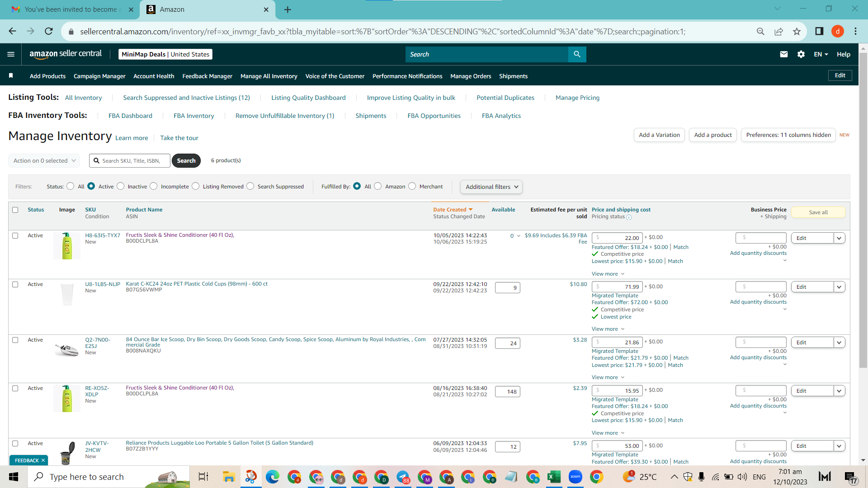Click the Add a Variation button
Screen dimensions: 868x488
tap(659, 135)
